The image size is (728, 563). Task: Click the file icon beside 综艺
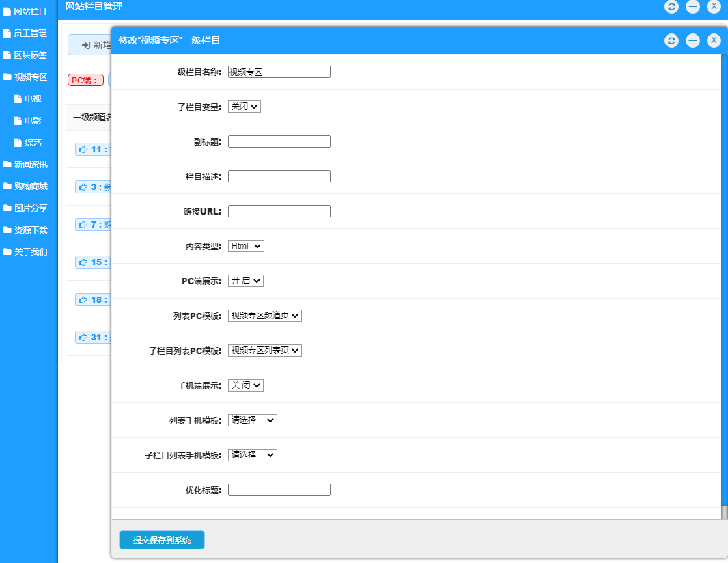point(18,142)
